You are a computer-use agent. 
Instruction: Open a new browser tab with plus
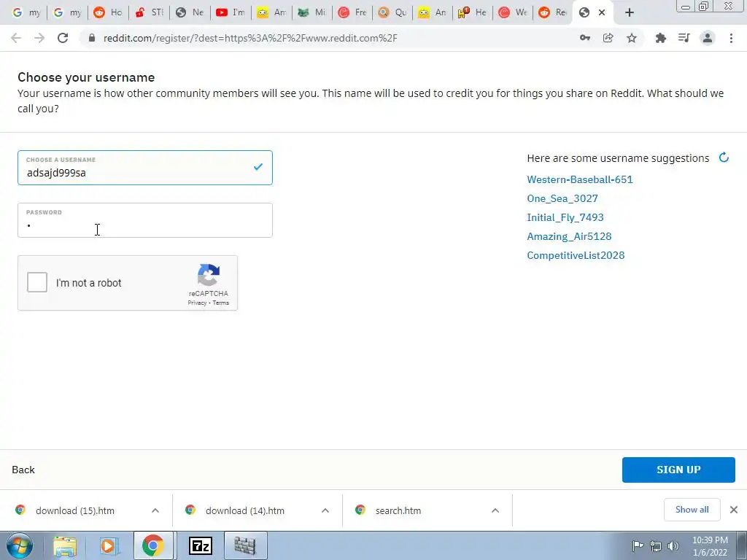pos(630,13)
